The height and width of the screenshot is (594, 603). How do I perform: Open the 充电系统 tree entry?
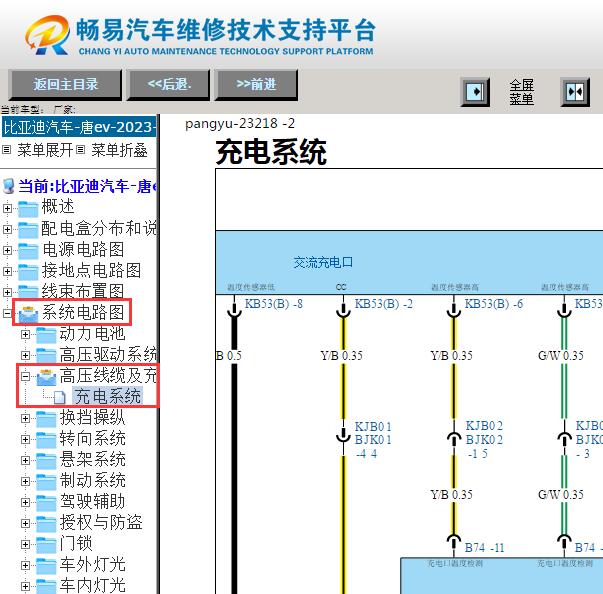(108, 396)
